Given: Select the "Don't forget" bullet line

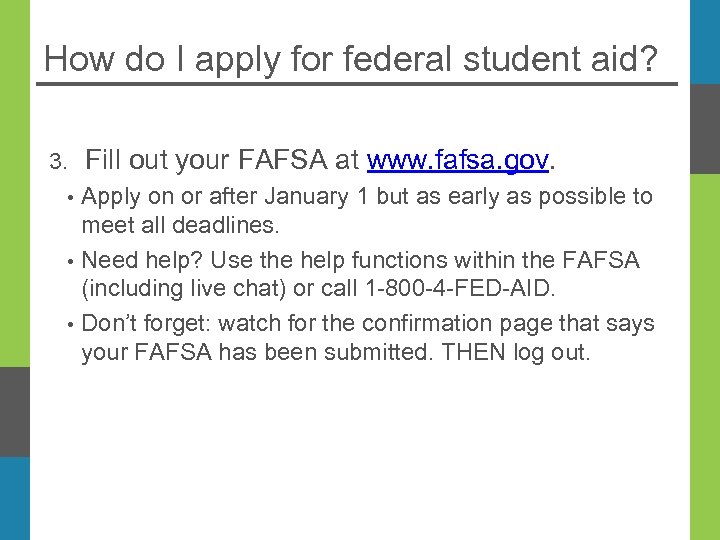Looking at the screenshot, I should (x=367, y=324).
